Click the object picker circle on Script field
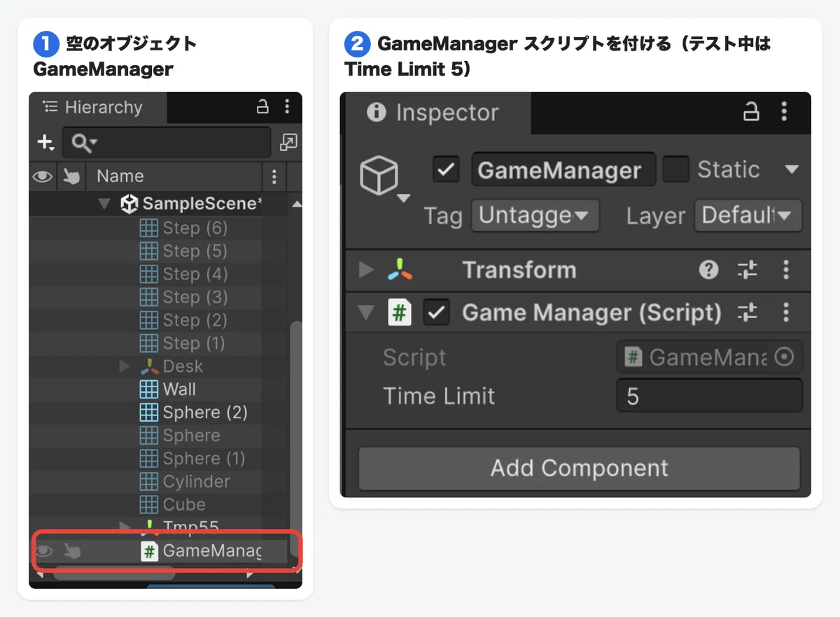This screenshot has width=840, height=617. pyautogui.click(x=785, y=357)
